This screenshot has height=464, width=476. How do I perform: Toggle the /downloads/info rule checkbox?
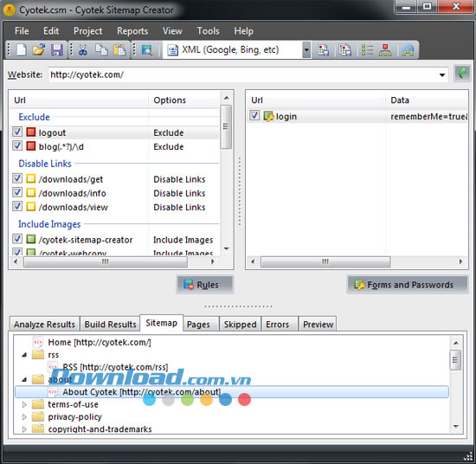(x=17, y=192)
